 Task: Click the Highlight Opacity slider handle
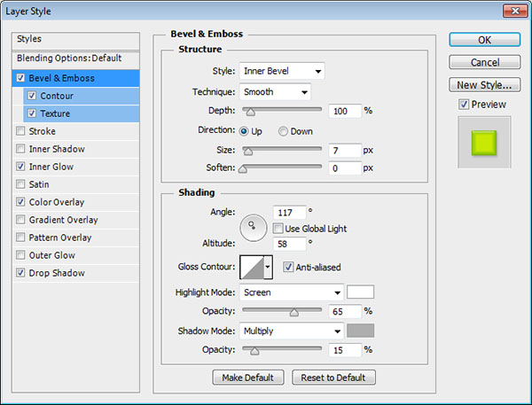pyautogui.click(x=294, y=312)
